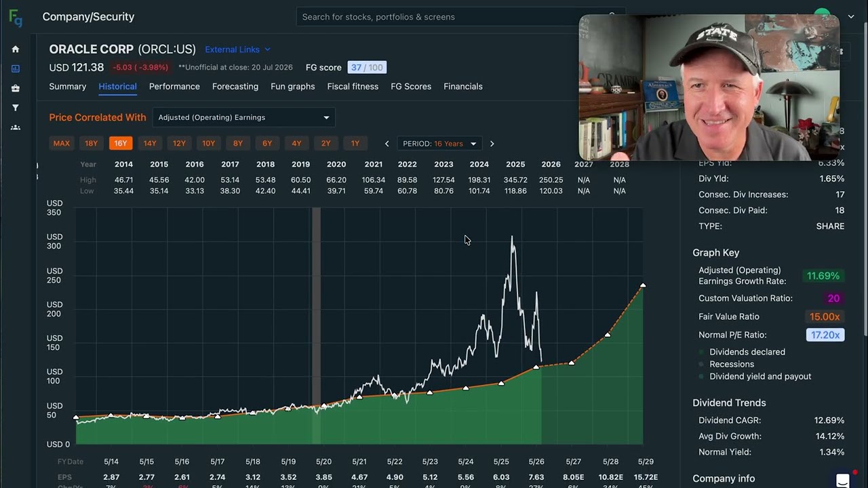Switch to the Performance tab
Screen dimensions: 868x488
(x=174, y=86)
